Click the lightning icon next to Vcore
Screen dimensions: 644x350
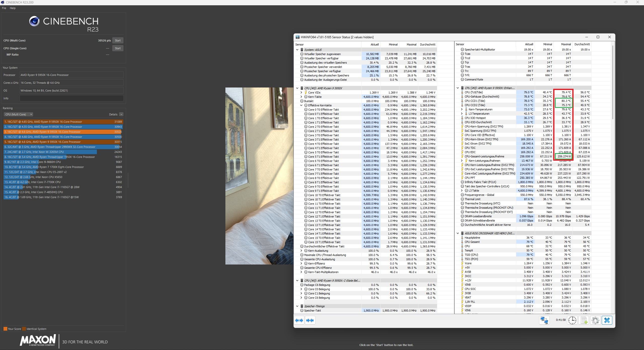point(462,263)
